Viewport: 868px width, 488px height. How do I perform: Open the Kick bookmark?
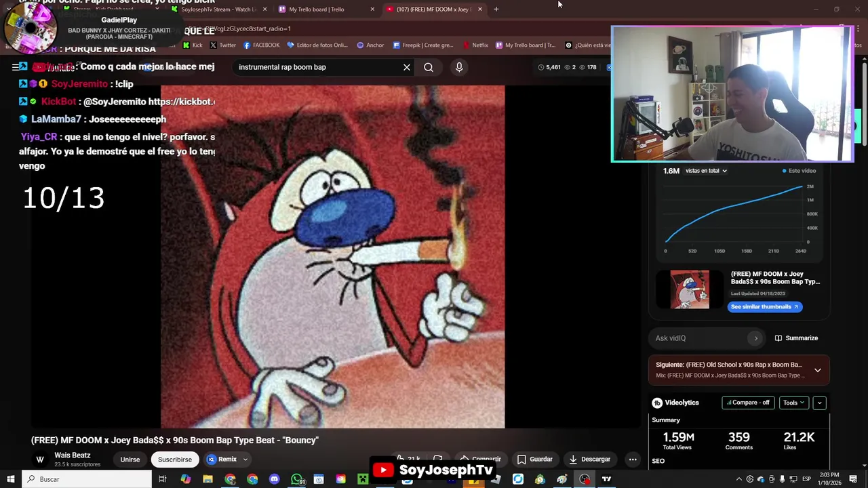tap(192, 45)
